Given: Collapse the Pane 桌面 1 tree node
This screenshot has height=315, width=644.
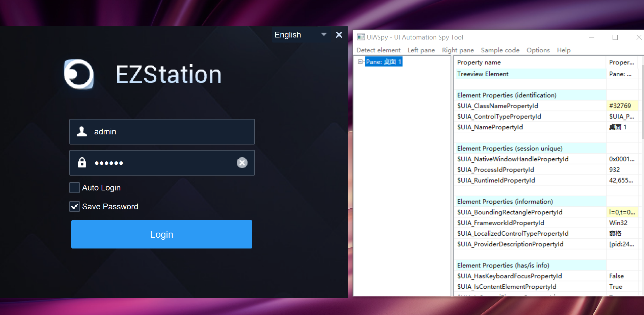Looking at the screenshot, I should [x=360, y=62].
